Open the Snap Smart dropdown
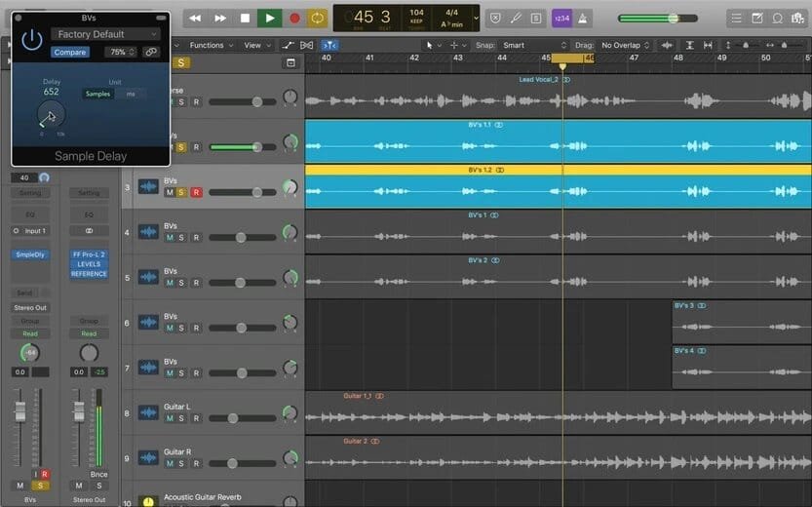Image resolution: width=812 pixels, height=507 pixels. tap(534, 46)
